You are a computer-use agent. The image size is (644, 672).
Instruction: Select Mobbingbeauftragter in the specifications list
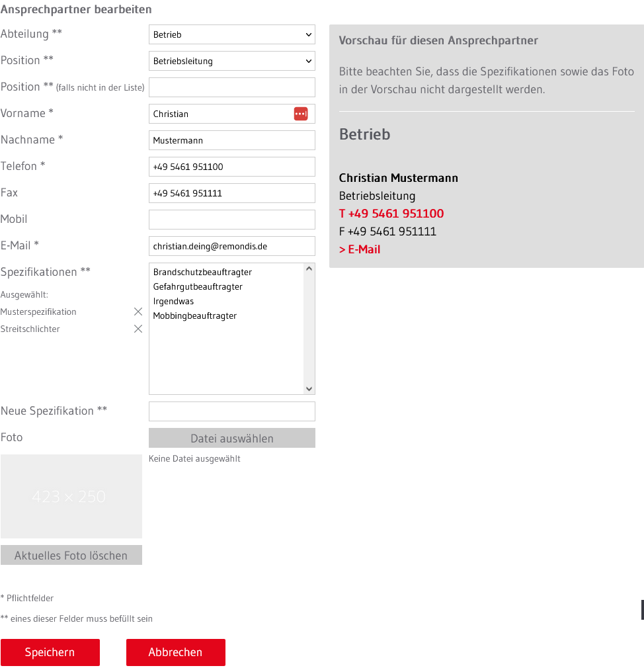194,316
